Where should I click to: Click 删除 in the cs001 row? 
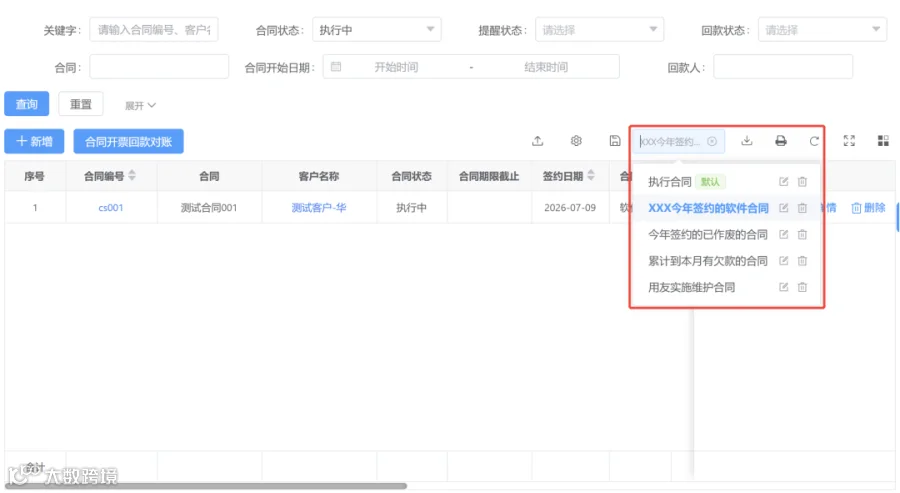[x=868, y=208]
